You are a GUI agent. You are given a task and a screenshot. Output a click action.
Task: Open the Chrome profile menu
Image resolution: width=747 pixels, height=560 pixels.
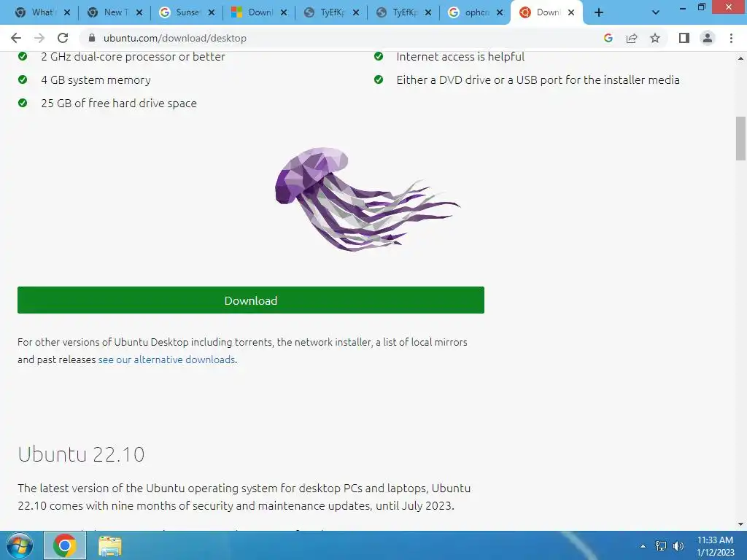[x=708, y=38]
